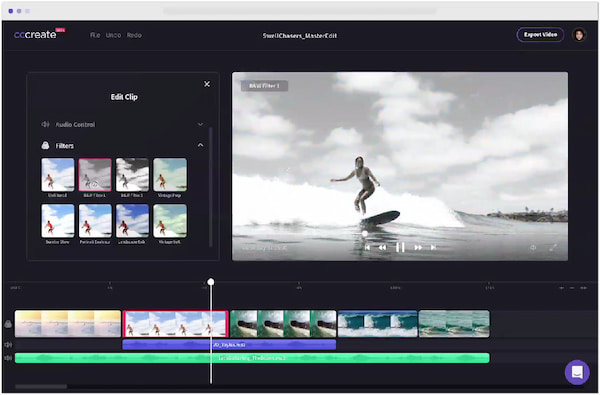The width and height of the screenshot is (600, 395).
Task: Click the Filters section icon
Action: 45,145
